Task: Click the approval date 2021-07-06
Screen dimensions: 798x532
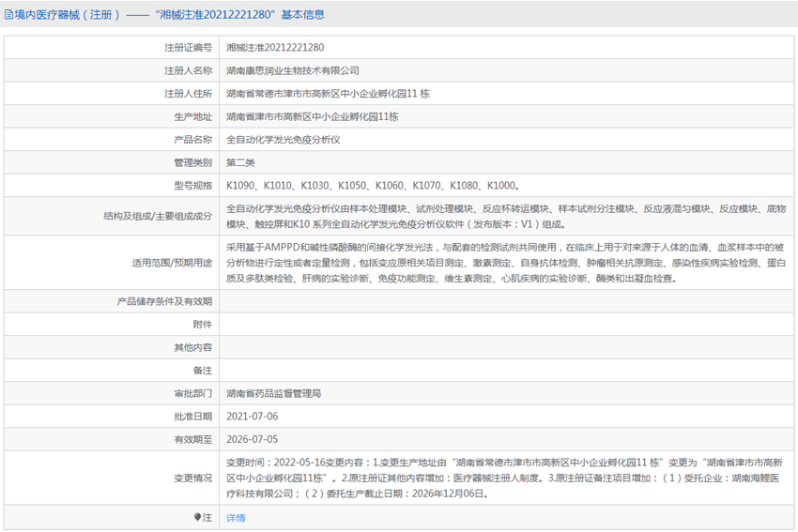Action: 253,416
